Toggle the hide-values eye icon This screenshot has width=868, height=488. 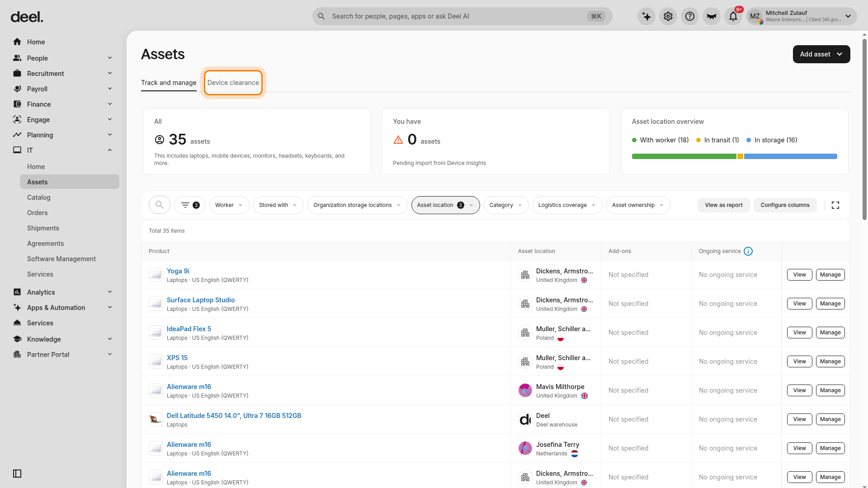pyautogui.click(x=712, y=16)
